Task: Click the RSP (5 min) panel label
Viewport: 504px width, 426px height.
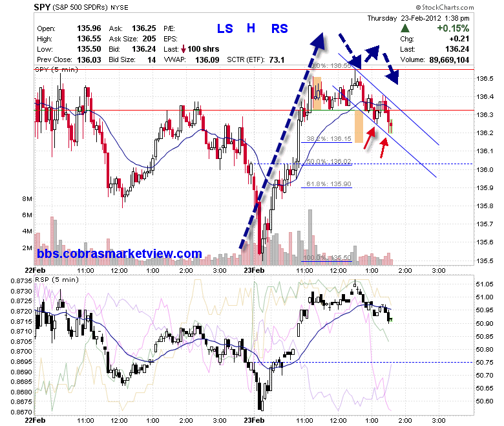Action: [57, 279]
